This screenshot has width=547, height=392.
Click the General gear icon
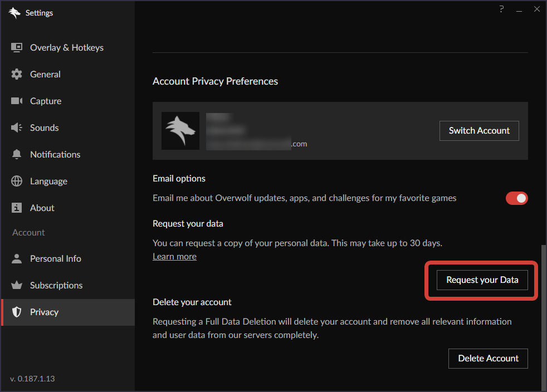click(x=16, y=74)
